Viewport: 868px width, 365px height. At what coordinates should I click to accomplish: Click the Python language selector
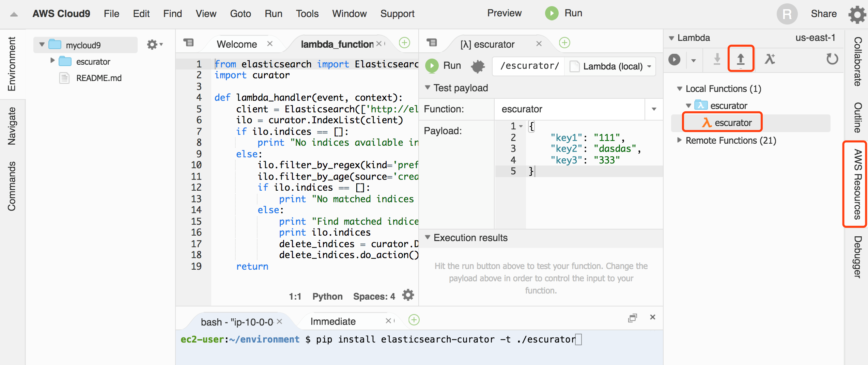(327, 297)
